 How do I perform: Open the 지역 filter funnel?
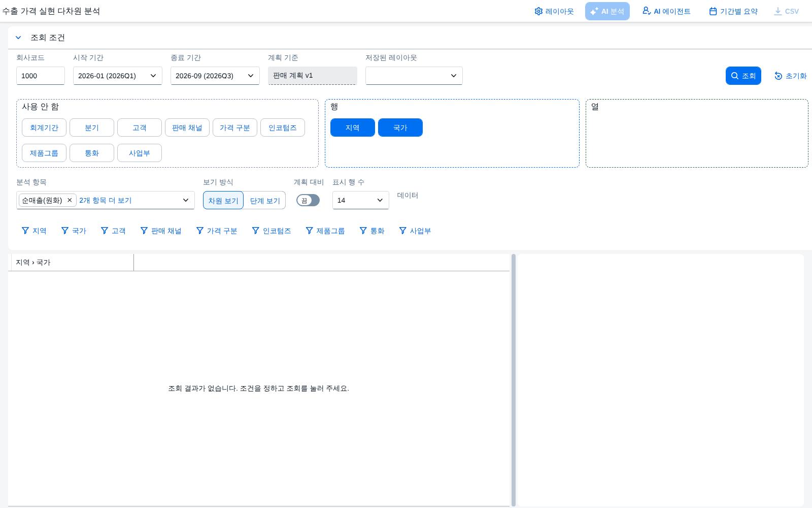(34, 231)
